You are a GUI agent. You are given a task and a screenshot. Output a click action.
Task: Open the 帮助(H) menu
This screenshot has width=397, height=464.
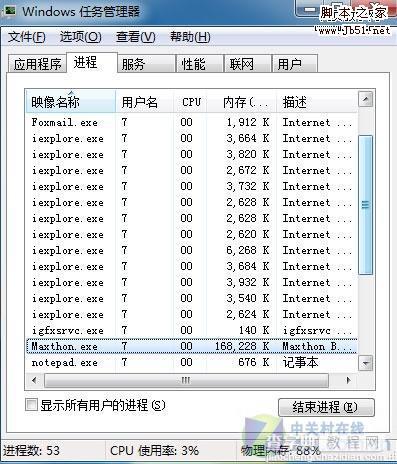(190, 37)
